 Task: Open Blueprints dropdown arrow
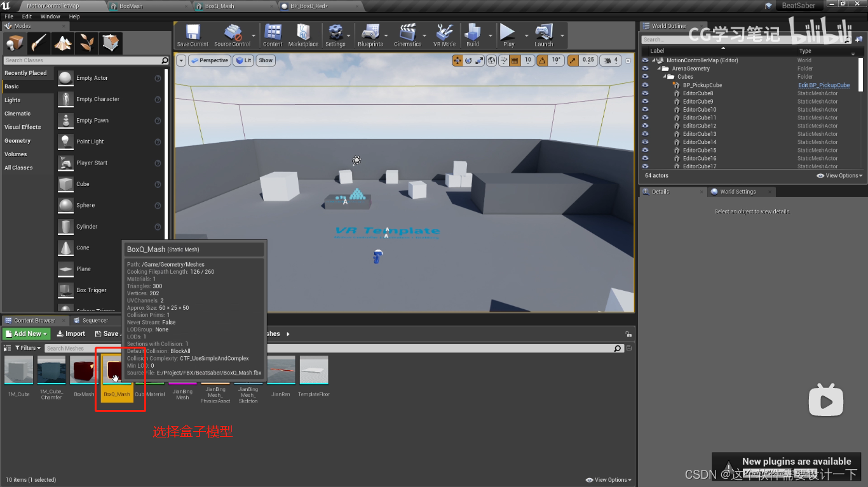coord(387,36)
